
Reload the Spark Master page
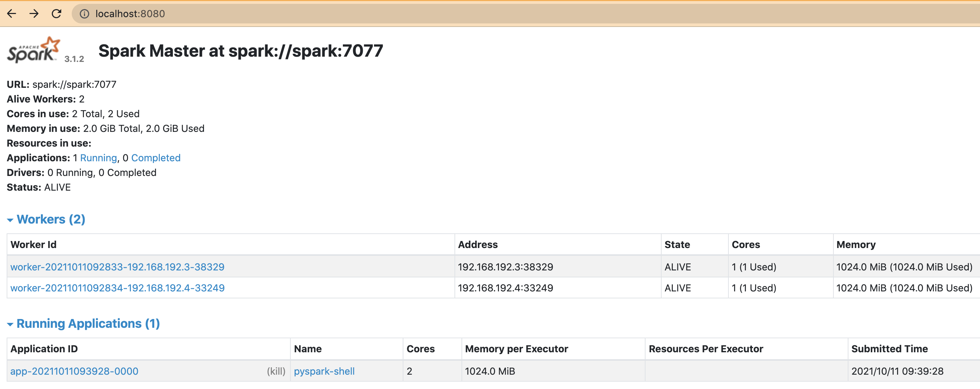(56, 14)
